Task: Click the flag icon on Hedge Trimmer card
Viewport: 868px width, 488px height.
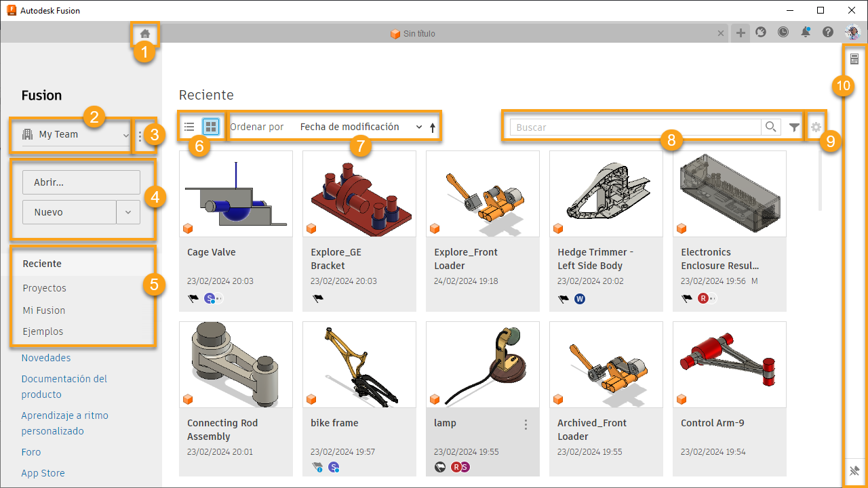Action: (564, 298)
